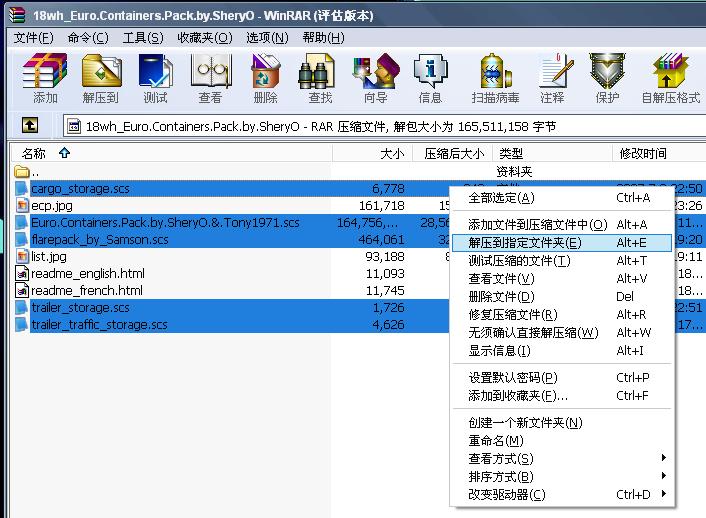Click the up-one-level folder button

[30, 125]
